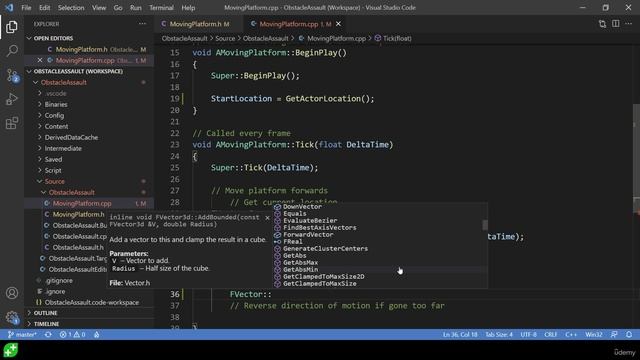Change CRLF end of line sequence
640x360 pixels.
pos(551,334)
